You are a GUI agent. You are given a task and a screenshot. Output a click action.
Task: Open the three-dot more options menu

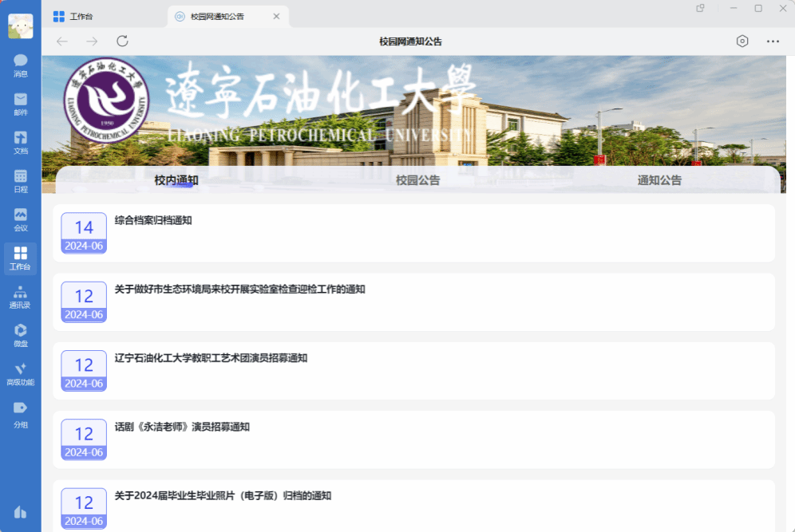click(773, 41)
